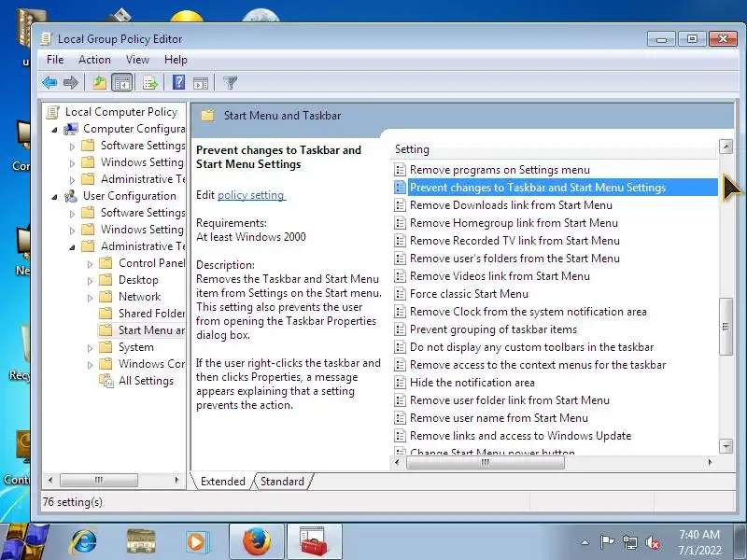The height and width of the screenshot is (560, 747).
Task: Toggle Show/Hide Console Tree toolbar icon
Action: (x=121, y=83)
